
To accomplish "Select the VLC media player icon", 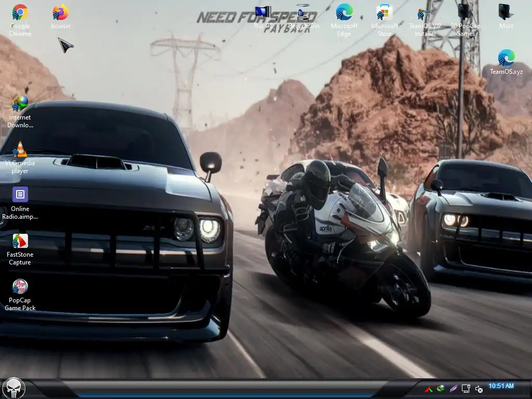I will [20, 158].
